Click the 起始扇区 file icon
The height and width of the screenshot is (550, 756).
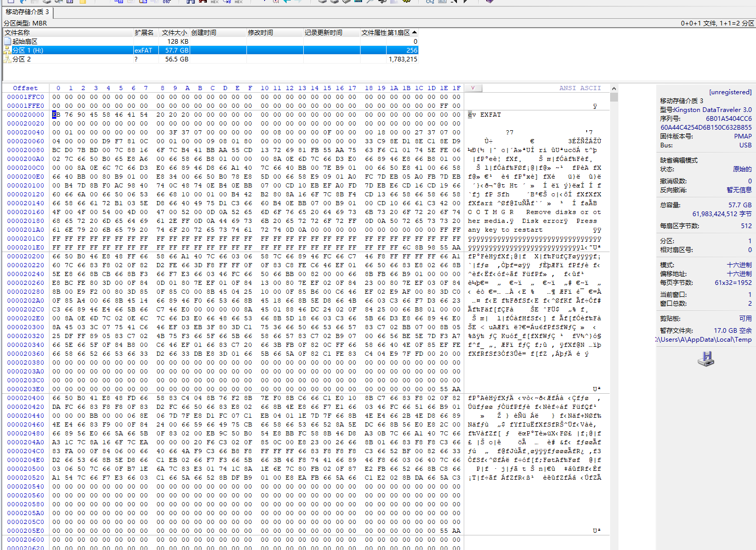coord(8,41)
